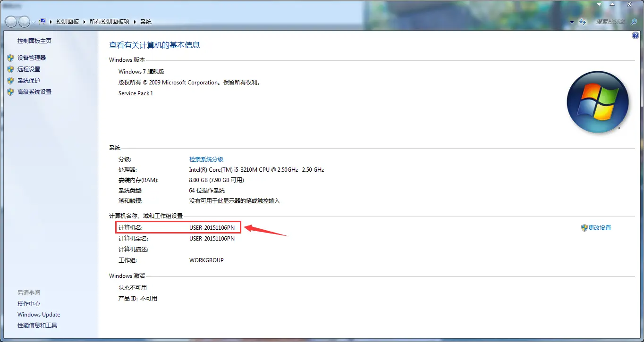The height and width of the screenshot is (342, 644).
Task: Click the 计算机全名 value USER-20151106PN
Action: (x=212, y=239)
